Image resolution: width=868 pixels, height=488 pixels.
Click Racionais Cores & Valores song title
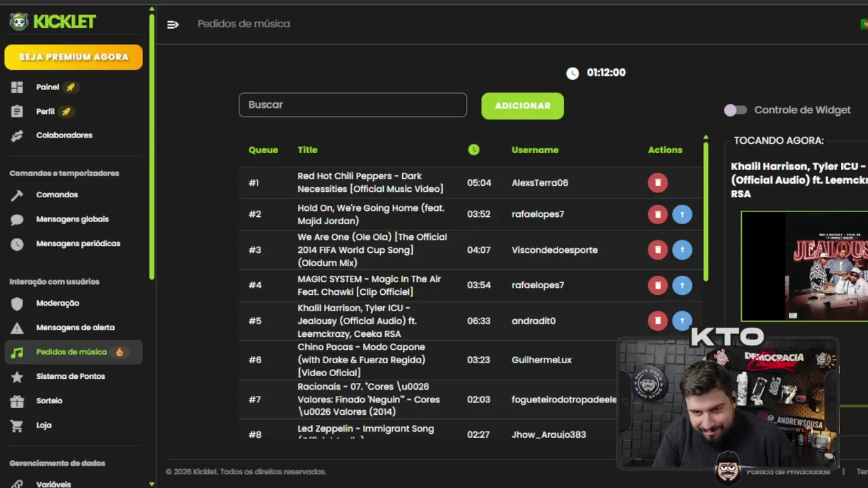(368, 399)
